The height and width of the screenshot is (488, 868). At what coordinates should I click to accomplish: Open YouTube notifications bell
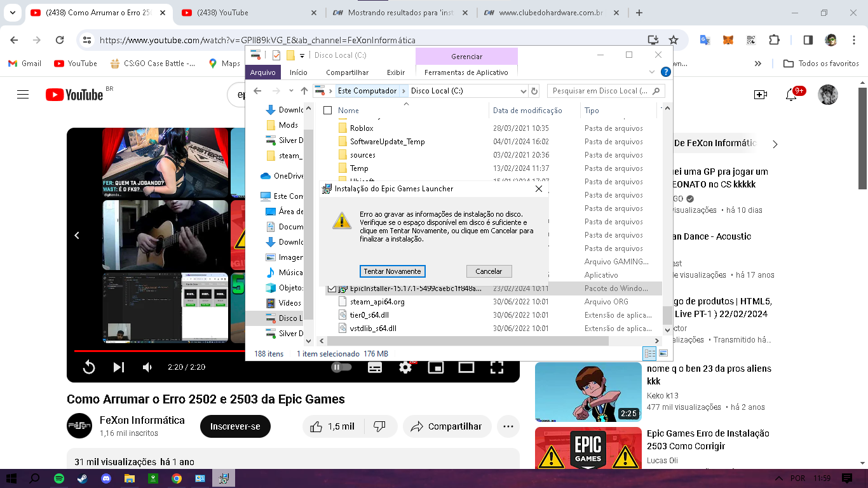coord(791,95)
